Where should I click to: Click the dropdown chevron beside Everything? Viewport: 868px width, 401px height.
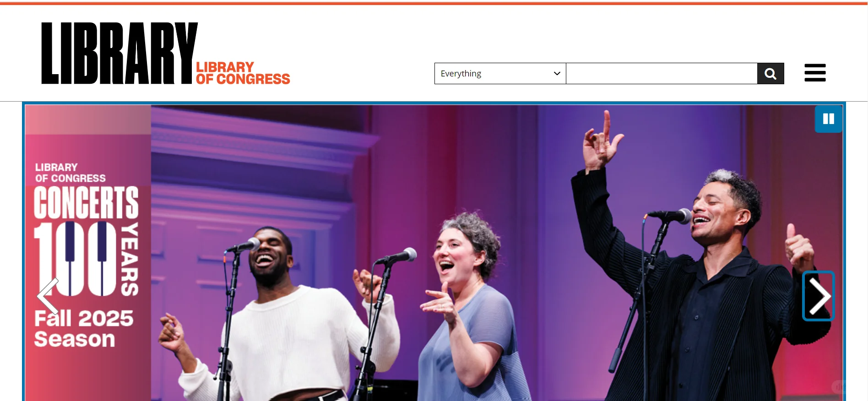(x=557, y=74)
